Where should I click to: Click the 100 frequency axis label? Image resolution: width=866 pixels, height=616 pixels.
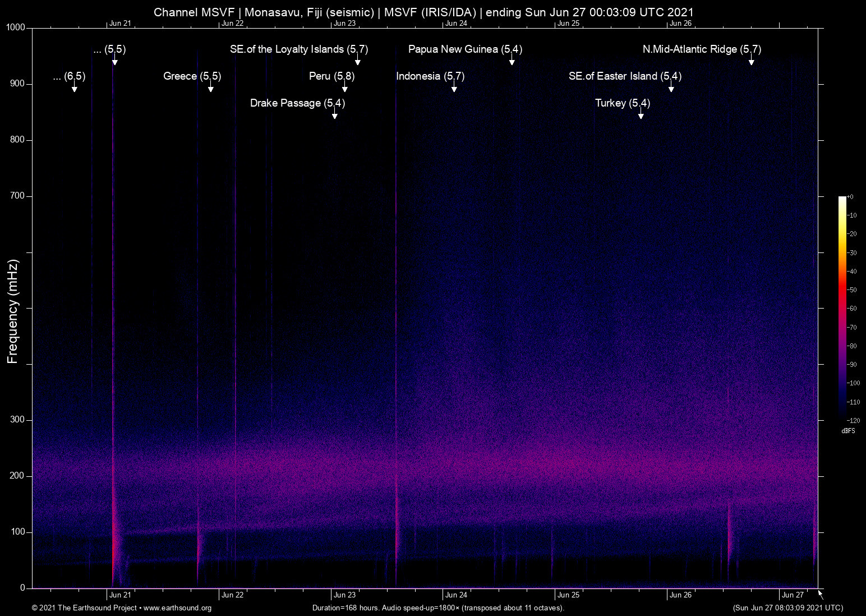(17, 532)
